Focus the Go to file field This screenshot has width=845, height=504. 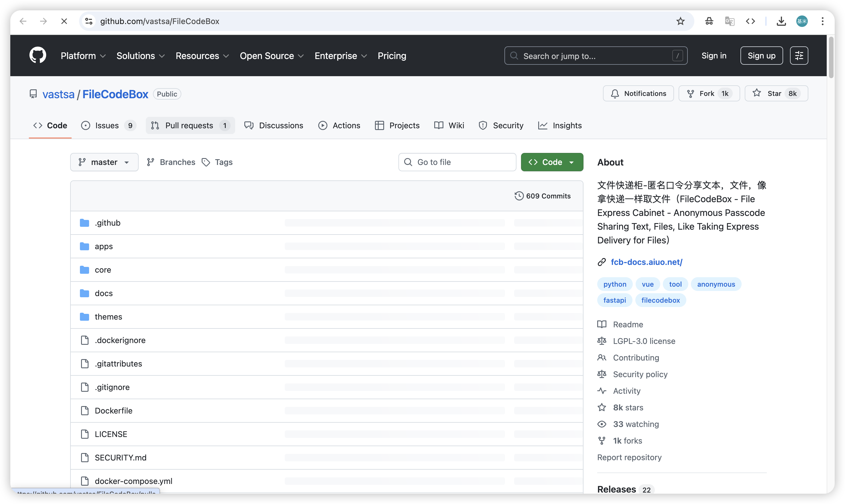click(457, 162)
